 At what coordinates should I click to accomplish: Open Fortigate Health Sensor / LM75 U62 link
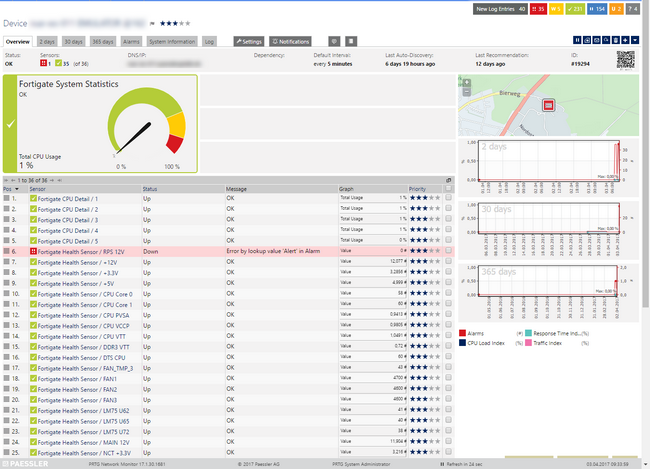[x=83, y=411]
